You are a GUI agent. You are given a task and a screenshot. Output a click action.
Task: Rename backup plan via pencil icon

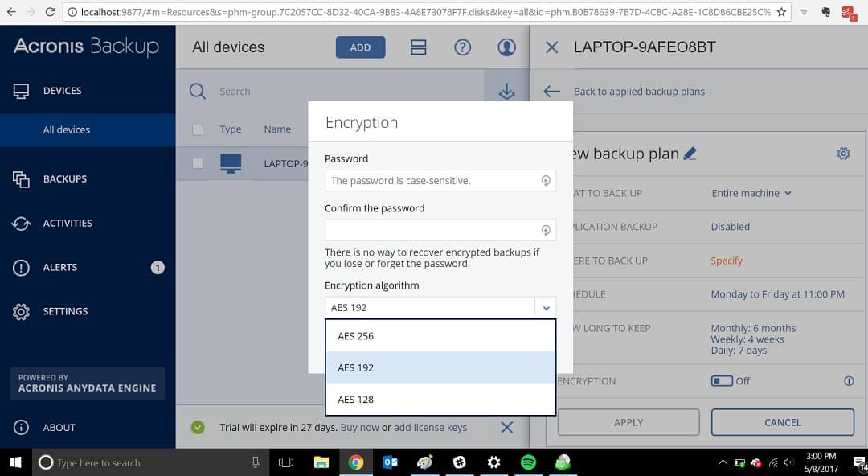pos(690,154)
